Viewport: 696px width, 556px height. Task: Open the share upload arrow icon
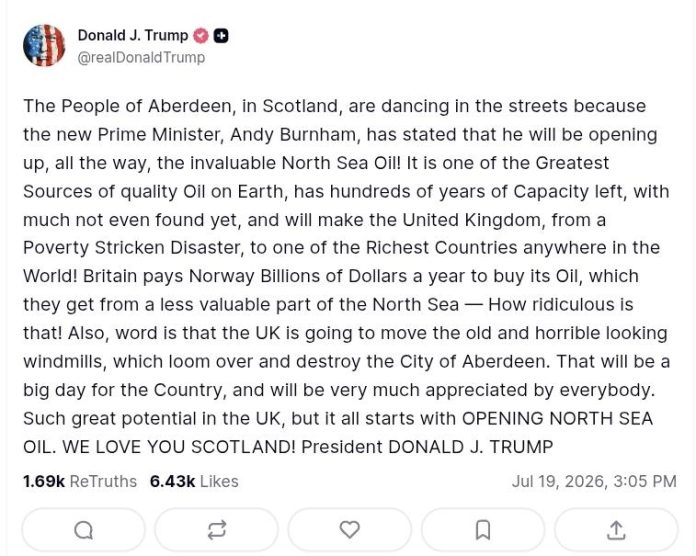pyautogui.click(x=616, y=530)
